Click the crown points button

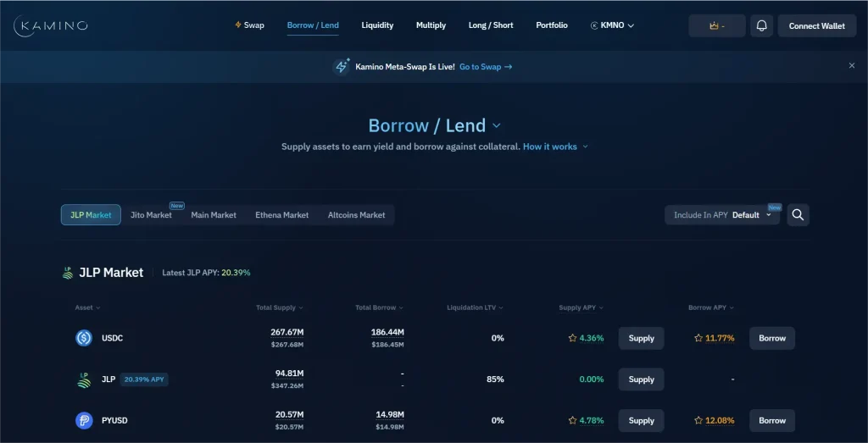coord(717,25)
